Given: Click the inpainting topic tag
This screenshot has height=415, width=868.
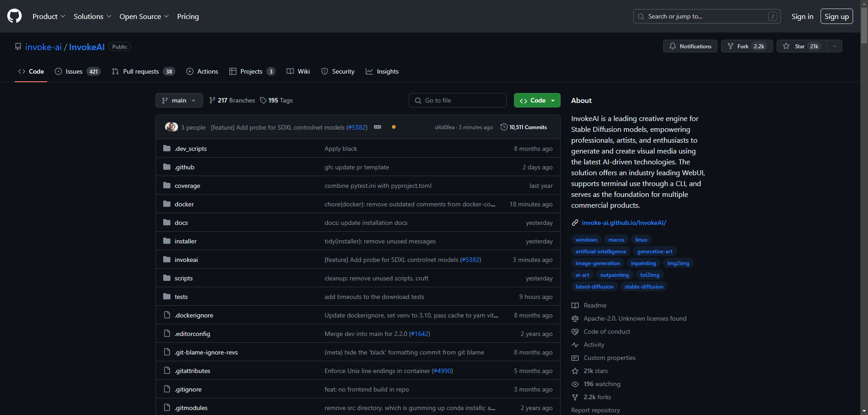Looking at the screenshot, I should pos(643,263).
